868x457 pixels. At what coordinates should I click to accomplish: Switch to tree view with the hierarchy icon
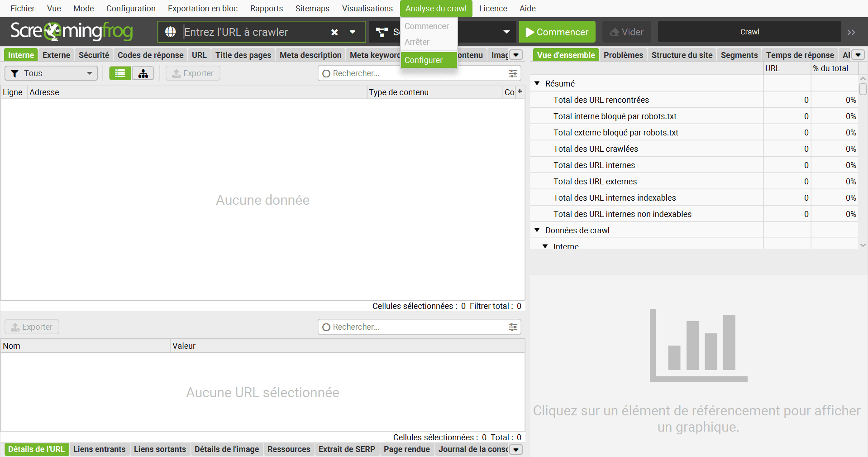[x=143, y=73]
